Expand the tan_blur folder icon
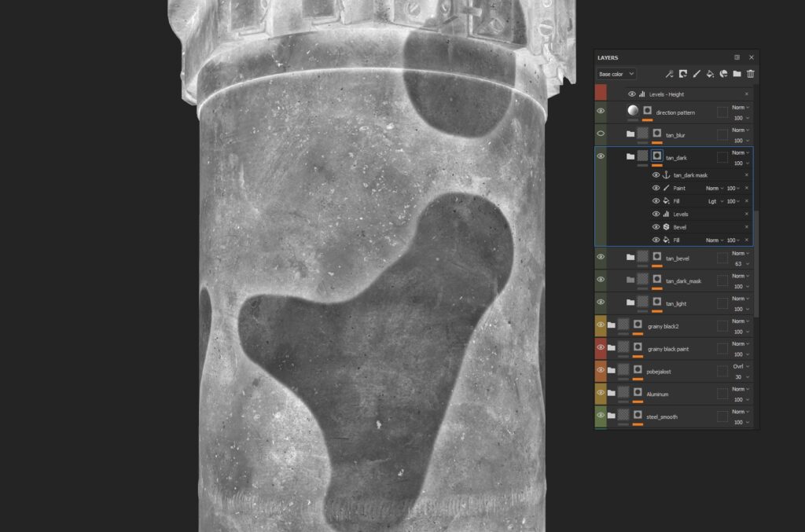Screen dimensions: 805x532 coord(630,134)
